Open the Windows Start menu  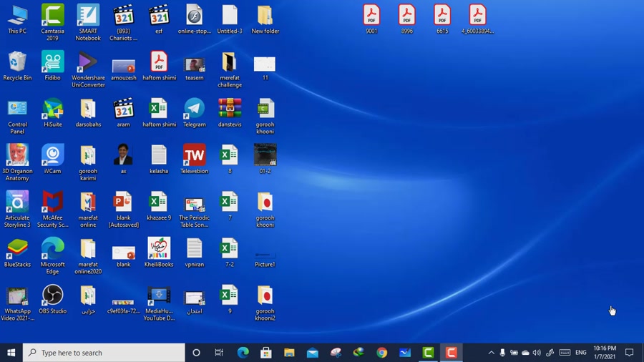(11, 353)
